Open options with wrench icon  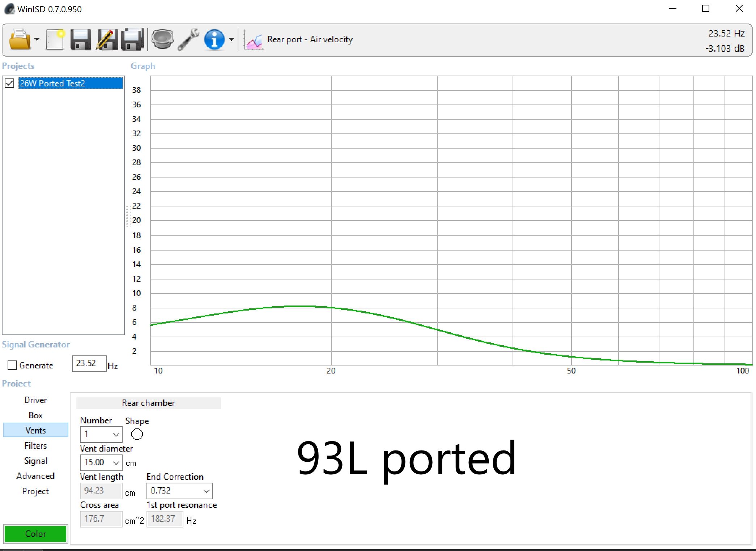tap(188, 39)
